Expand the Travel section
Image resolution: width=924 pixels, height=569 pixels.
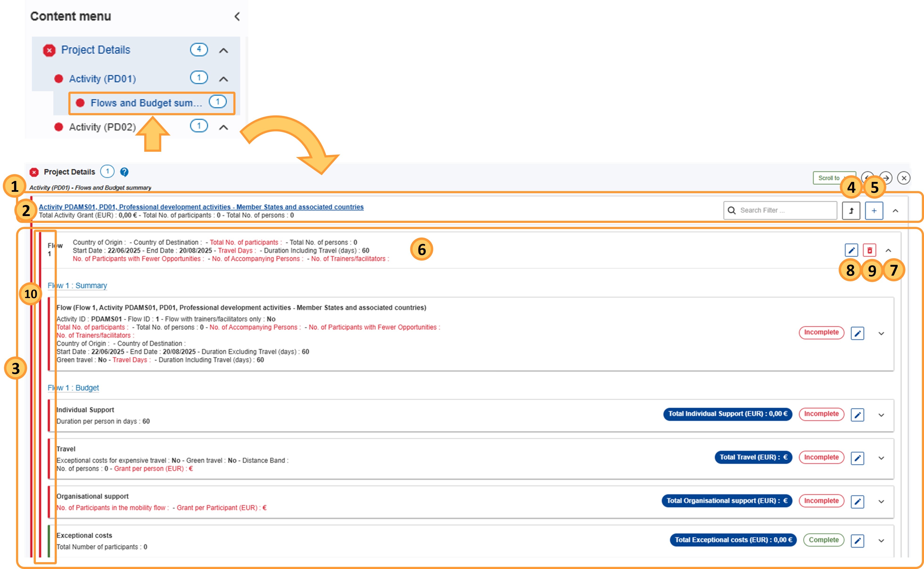[x=881, y=458]
